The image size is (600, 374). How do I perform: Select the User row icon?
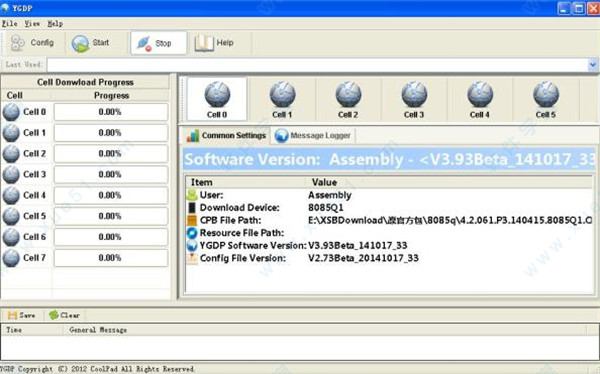(x=192, y=195)
